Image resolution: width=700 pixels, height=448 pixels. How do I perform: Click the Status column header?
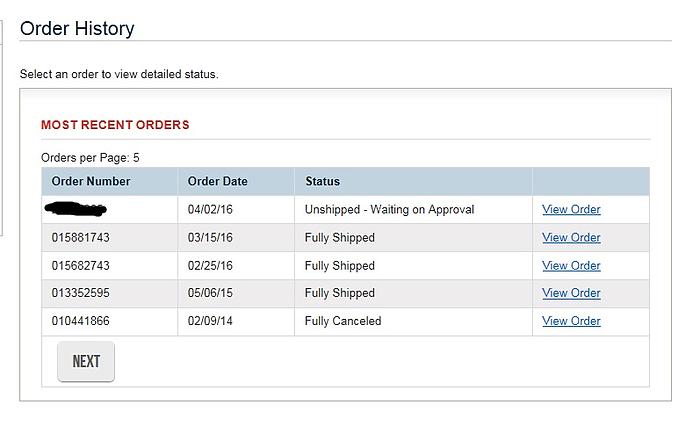pyautogui.click(x=322, y=182)
